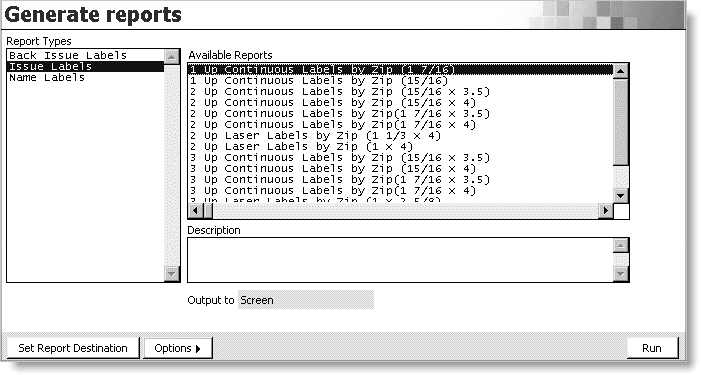Pick 2 Up Continuous Labels (15/16 x 3.5)
Screen dimensions: 701x375
click(x=401, y=92)
